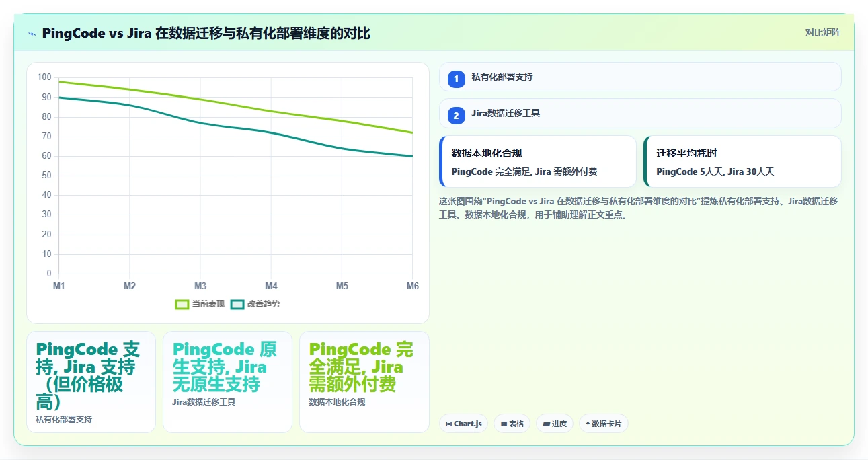Click the 100 value on y-axis
Viewport: 868px width, 460px height.
(45, 77)
